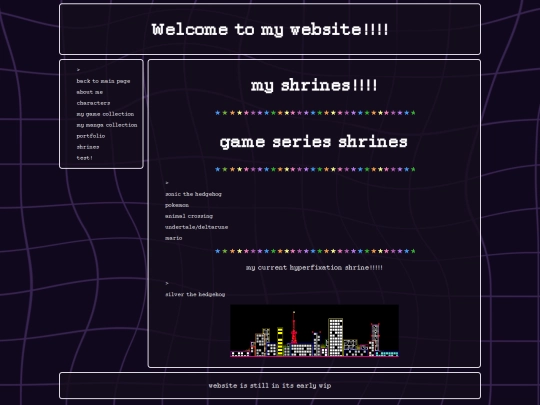Open the 'sonic the hedgehog' shrine

point(193,194)
